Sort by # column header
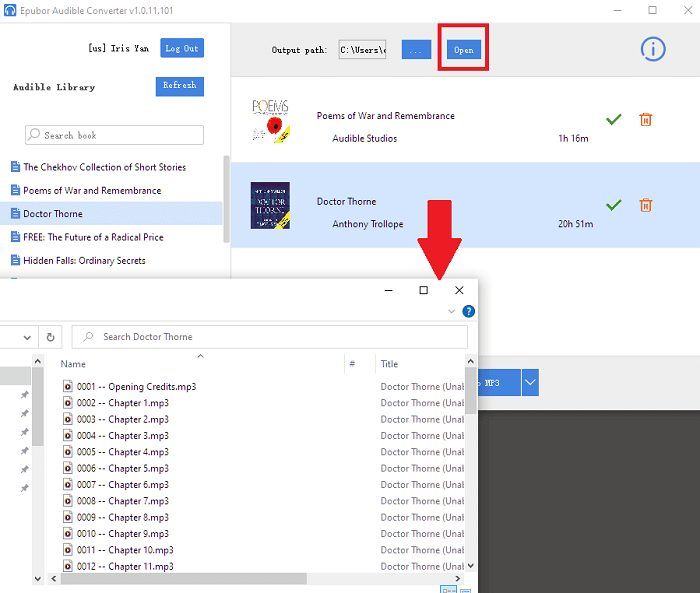 352,364
